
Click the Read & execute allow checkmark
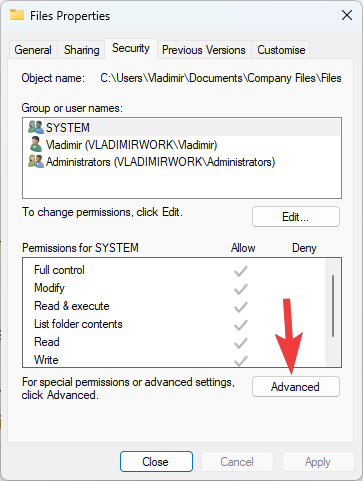click(x=241, y=307)
